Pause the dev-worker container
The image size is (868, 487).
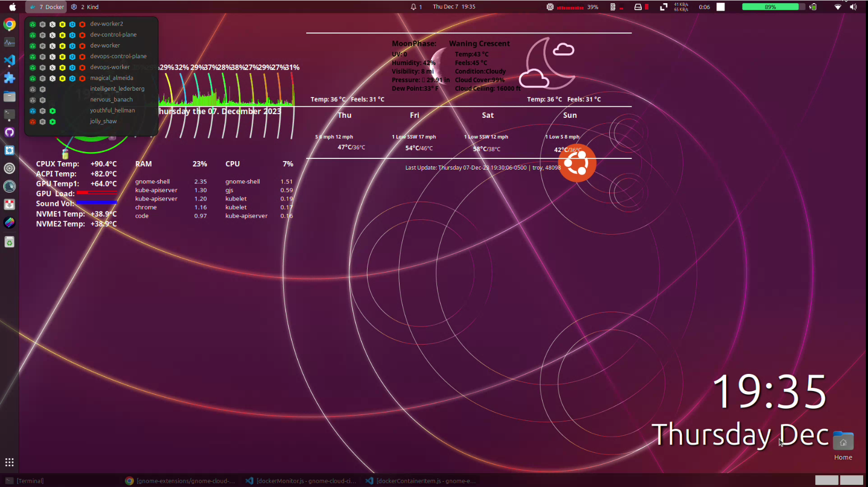(62, 46)
